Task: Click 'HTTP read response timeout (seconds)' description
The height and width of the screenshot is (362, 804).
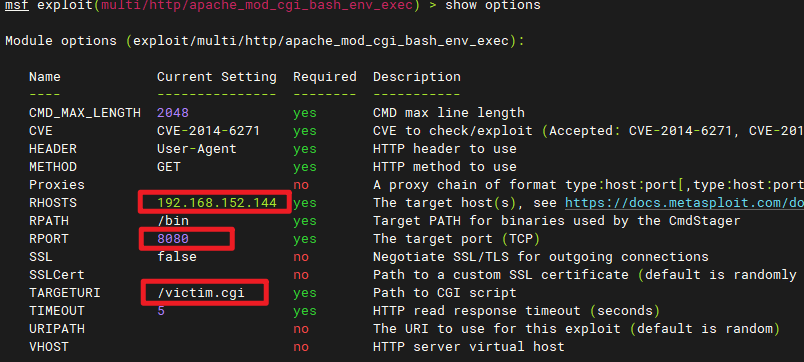Action: point(516,311)
